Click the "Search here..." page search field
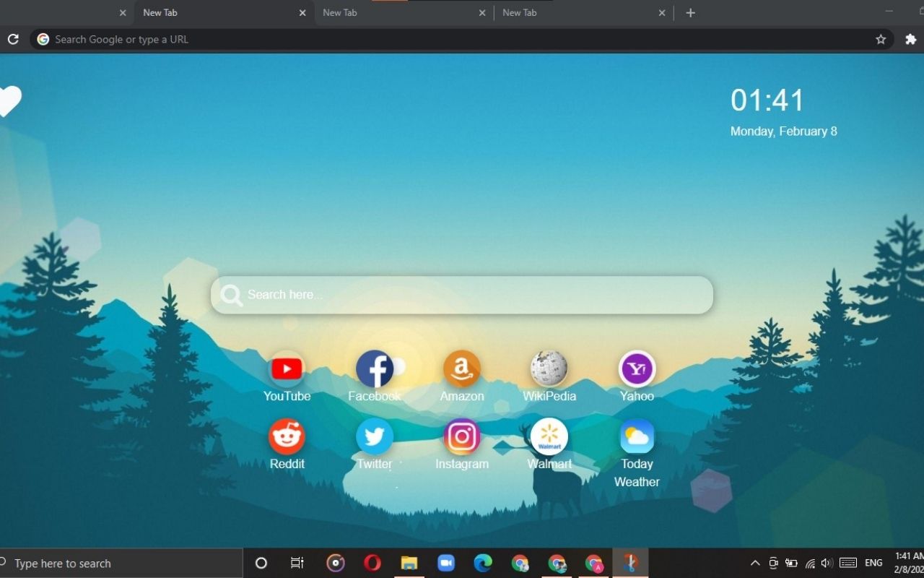 pyautogui.click(x=462, y=295)
